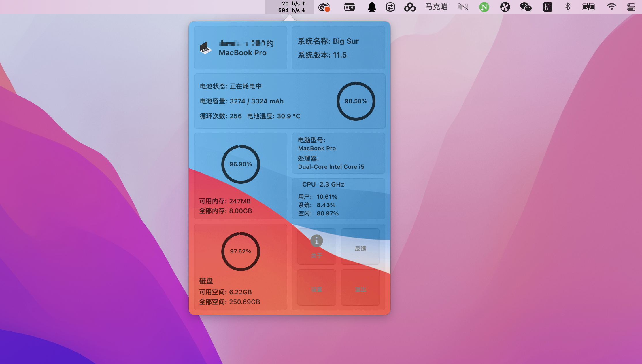Click the 97.52% disk usage ring
The width and height of the screenshot is (642, 364).
point(241,251)
